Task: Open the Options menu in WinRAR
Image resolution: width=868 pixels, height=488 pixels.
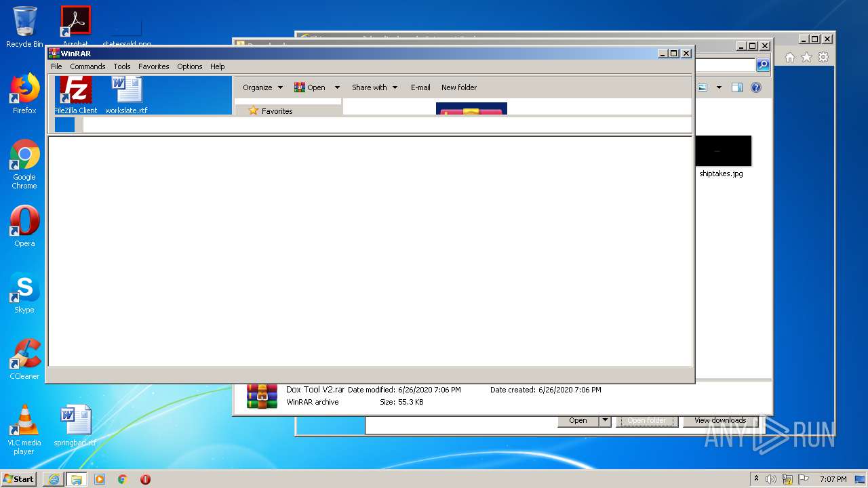Action: [190, 66]
